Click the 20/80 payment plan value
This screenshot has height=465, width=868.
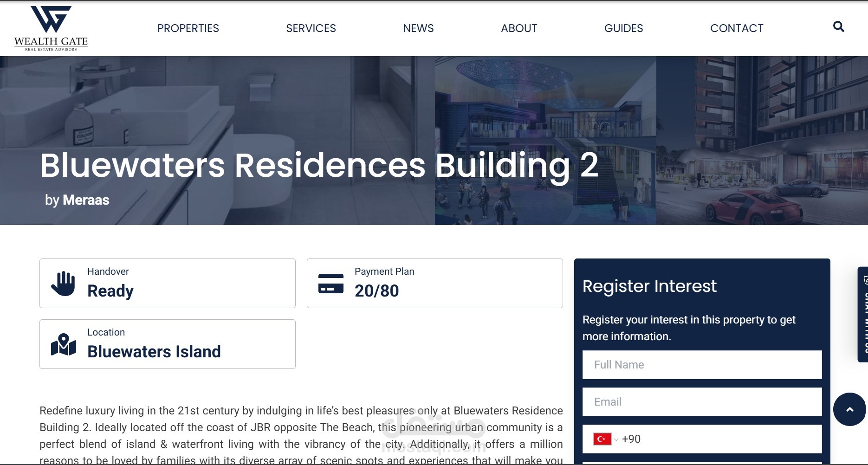point(376,291)
